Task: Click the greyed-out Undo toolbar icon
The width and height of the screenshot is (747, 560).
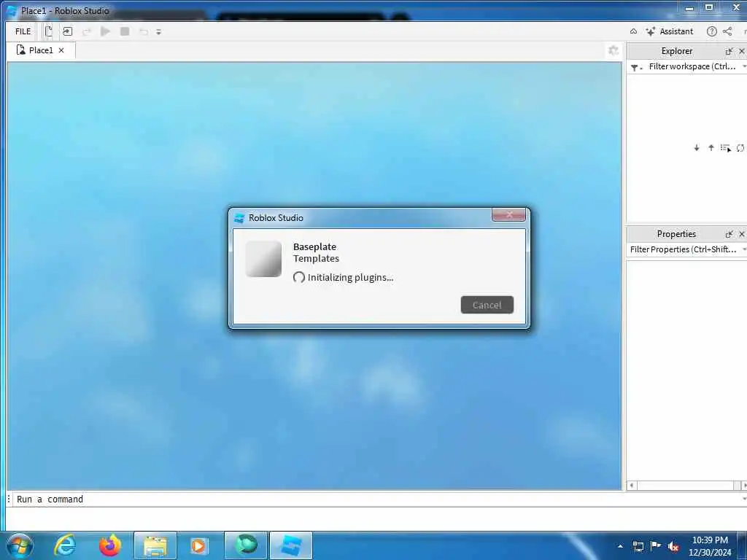Action: (x=144, y=32)
